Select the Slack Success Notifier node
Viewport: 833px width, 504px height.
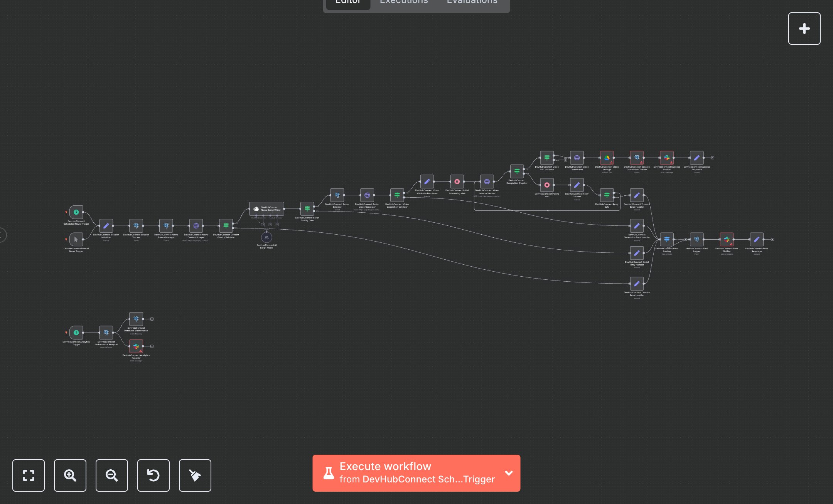tap(667, 158)
